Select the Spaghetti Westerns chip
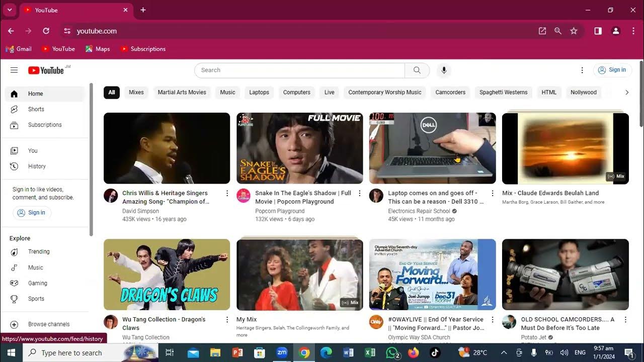Screen dimensions: 644x362 point(504,93)
